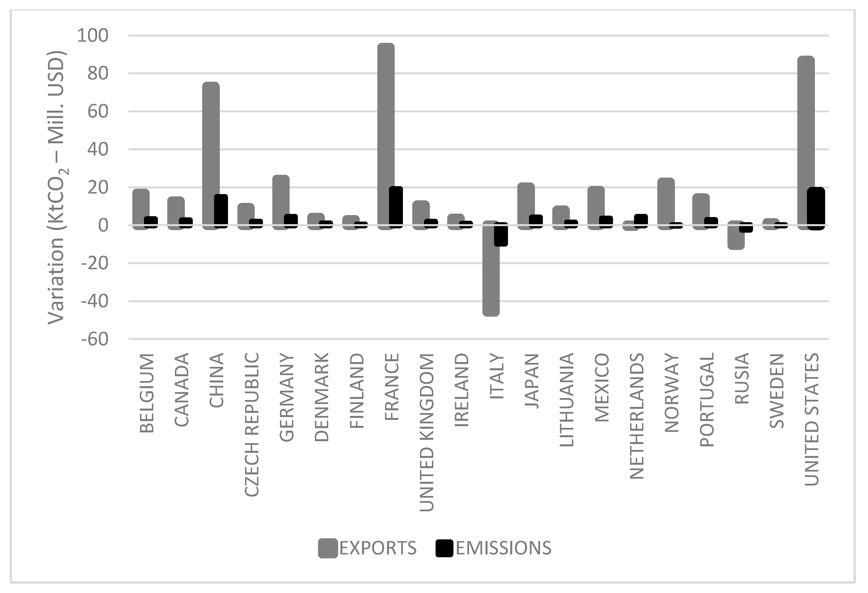868x593 pixels.
Task: Click Italy's negative exports bar
Action: click(491, 268)
